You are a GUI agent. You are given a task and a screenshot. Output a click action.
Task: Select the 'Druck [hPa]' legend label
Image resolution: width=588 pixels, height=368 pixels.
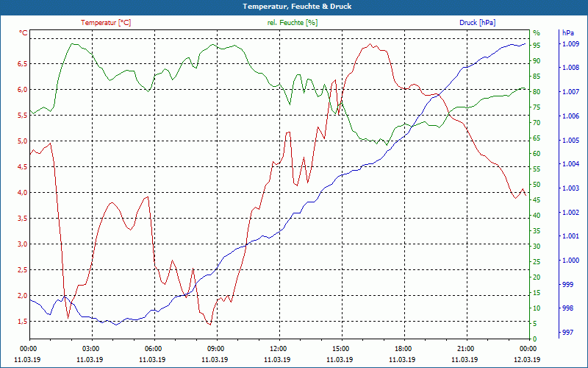click(477, 23)
